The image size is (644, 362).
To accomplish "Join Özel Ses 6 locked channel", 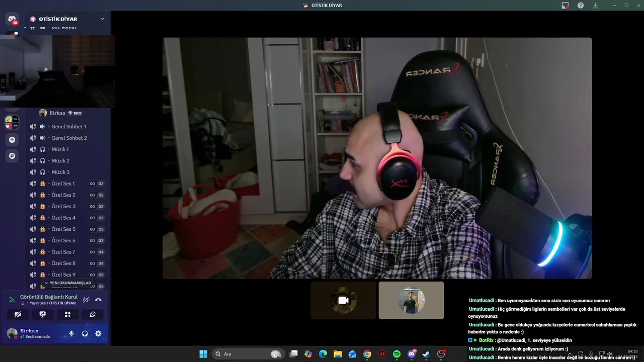I will coord(67,240).
